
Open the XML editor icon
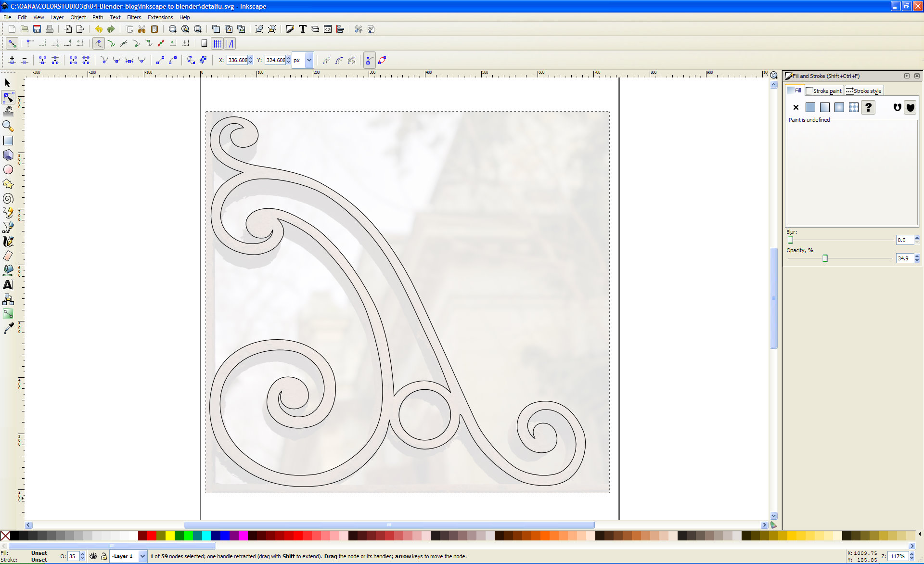[x=328, y=29]
